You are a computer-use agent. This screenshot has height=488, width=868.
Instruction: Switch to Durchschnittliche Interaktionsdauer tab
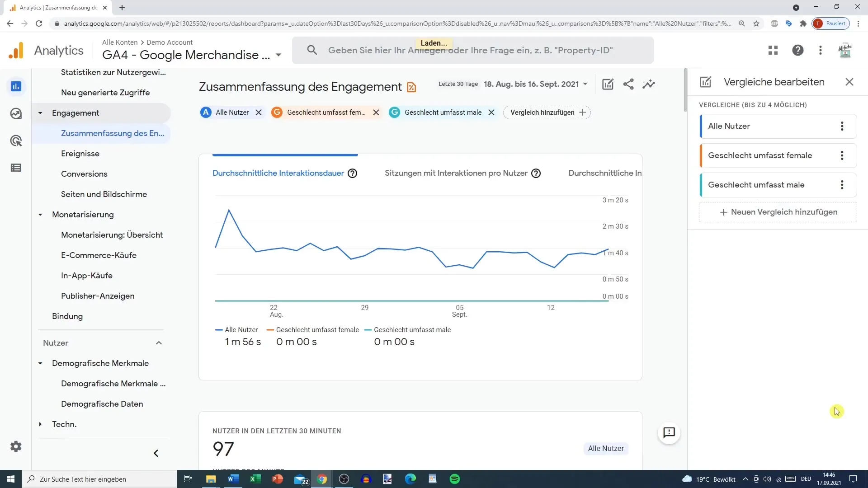click(x=278, y=173)
